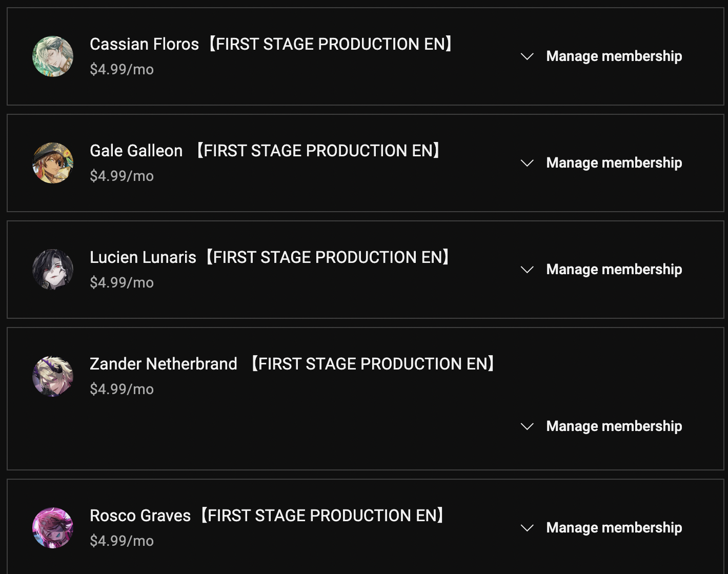The image size is (728, 574).
Task: Click Rosco Graves channel avatar
Action: click(53, 528)
